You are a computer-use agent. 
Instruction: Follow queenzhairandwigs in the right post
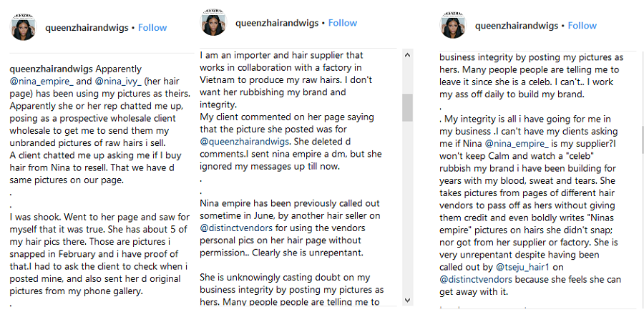tap(582, 26)
